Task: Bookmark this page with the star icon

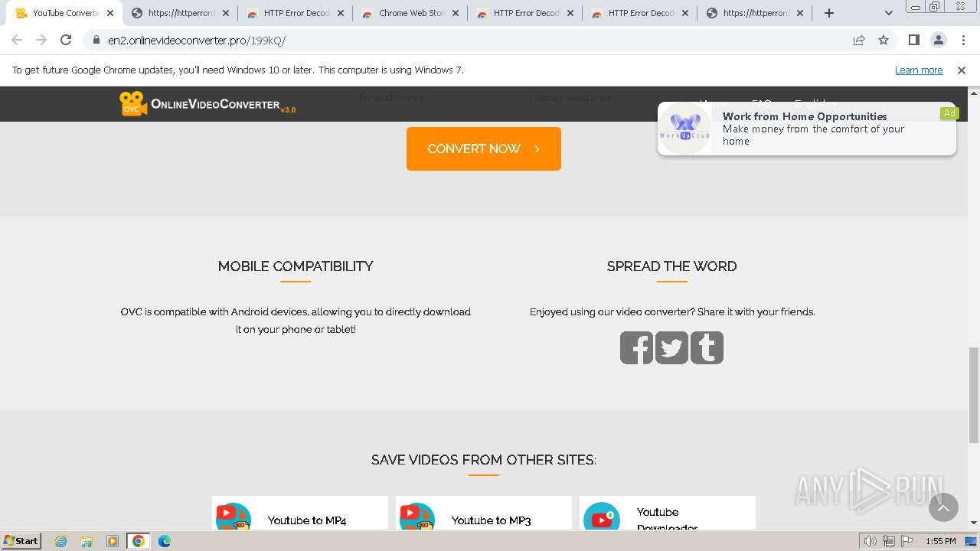Action: 884,40
